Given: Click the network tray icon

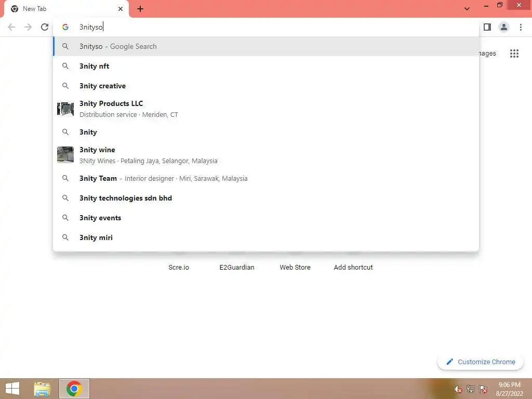Looking at the screenshot, I should tap(471, 389).
